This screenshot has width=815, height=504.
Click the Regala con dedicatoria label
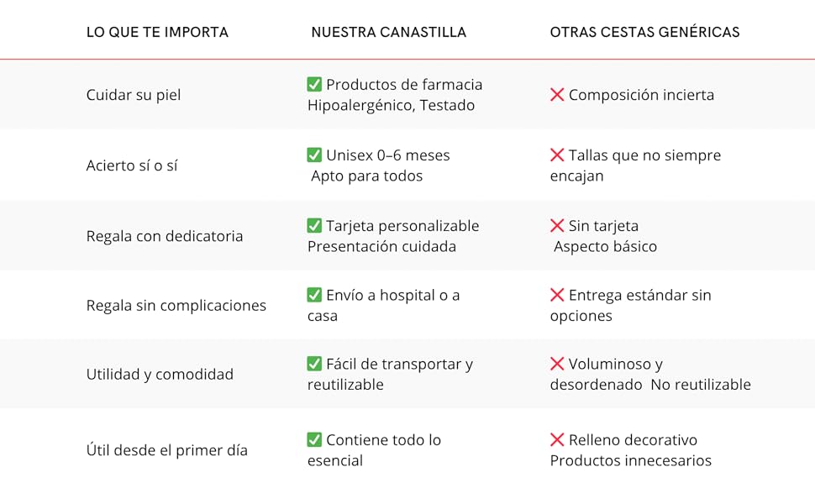click(165, 236)
